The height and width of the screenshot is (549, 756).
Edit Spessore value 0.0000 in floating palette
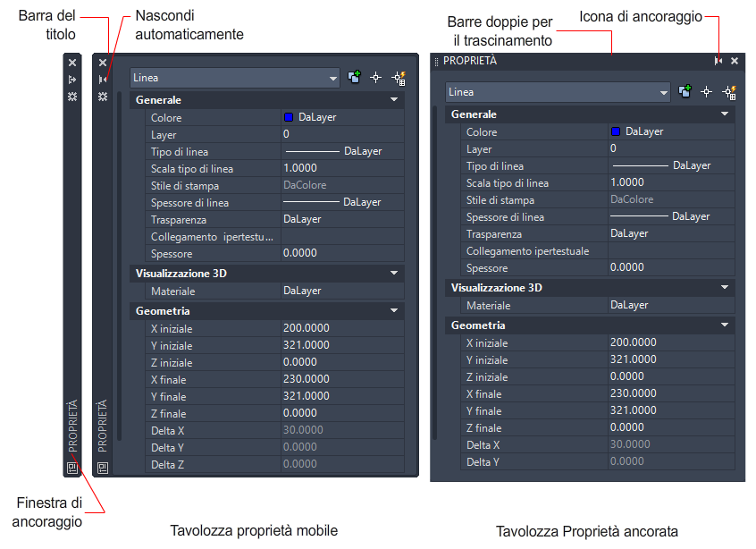click(342, 253)
